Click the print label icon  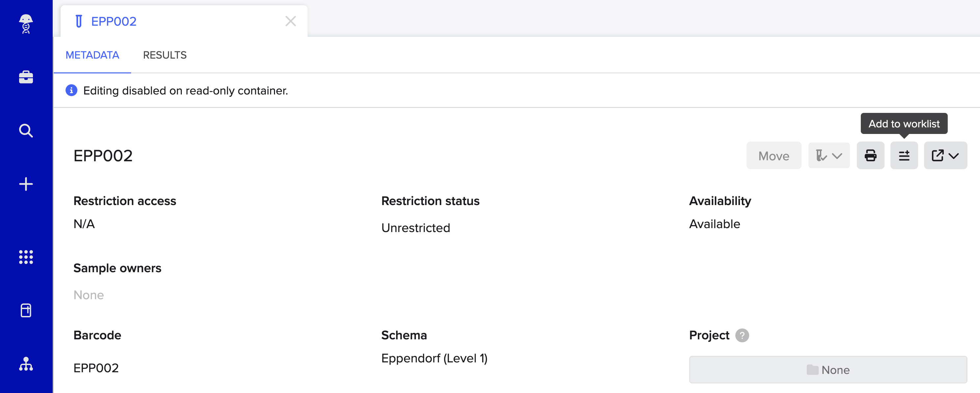pyautogui.click(x=870, y=155)
